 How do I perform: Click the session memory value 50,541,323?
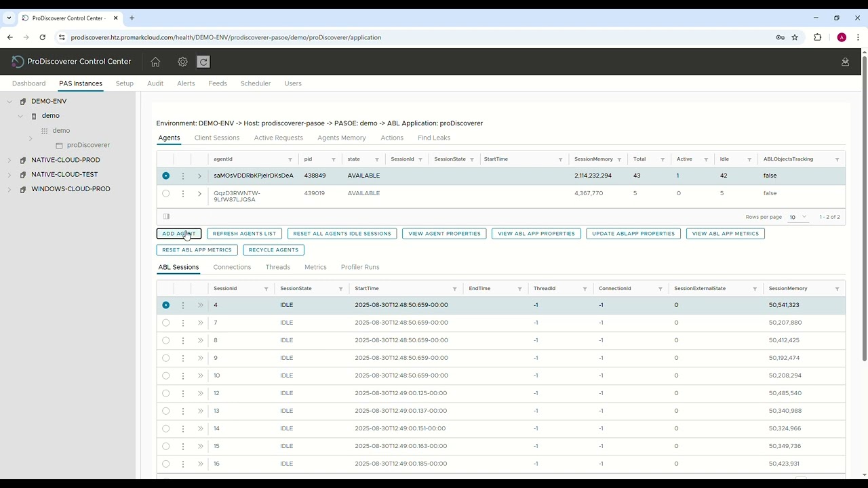pos(784,305)
